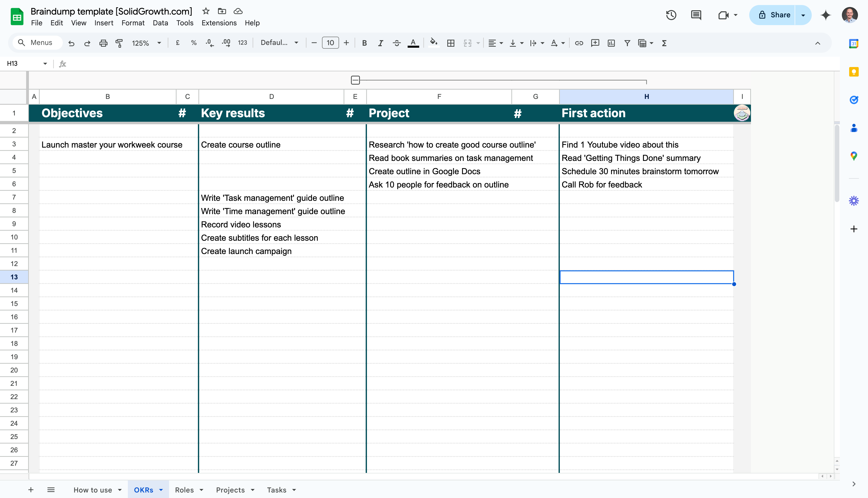Toggle italic formatting
The height and width of the screenshot is (498, 868).
[381, 43]
